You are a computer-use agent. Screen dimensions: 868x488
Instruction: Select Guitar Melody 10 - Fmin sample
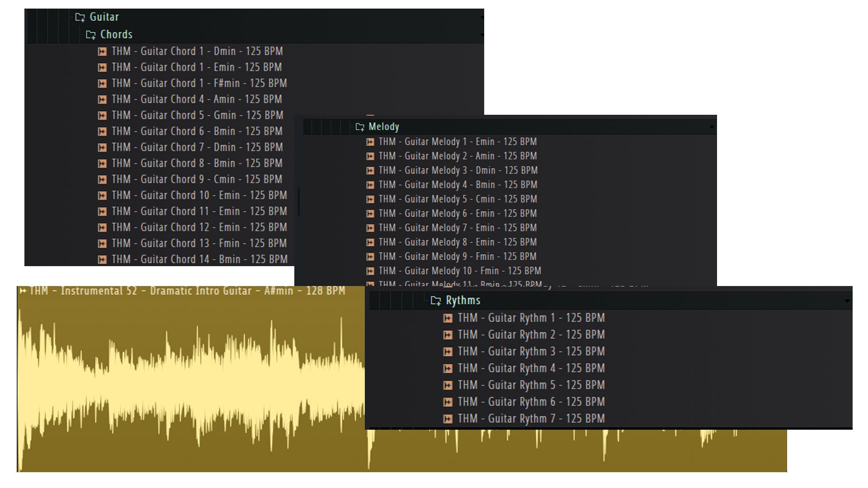[459, 271]
